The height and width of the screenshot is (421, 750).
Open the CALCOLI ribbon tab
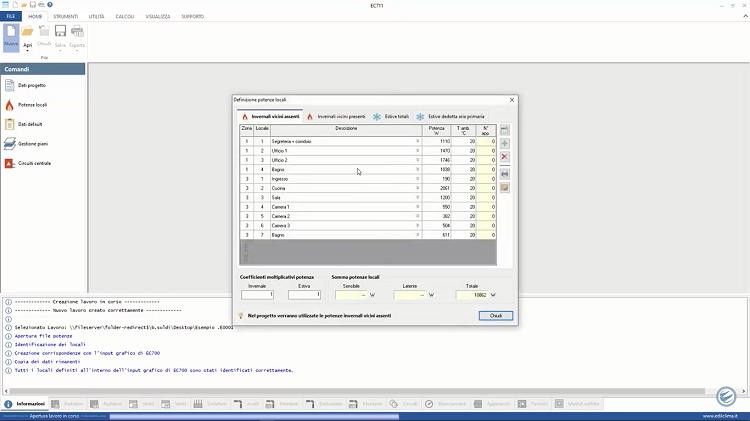126,17
